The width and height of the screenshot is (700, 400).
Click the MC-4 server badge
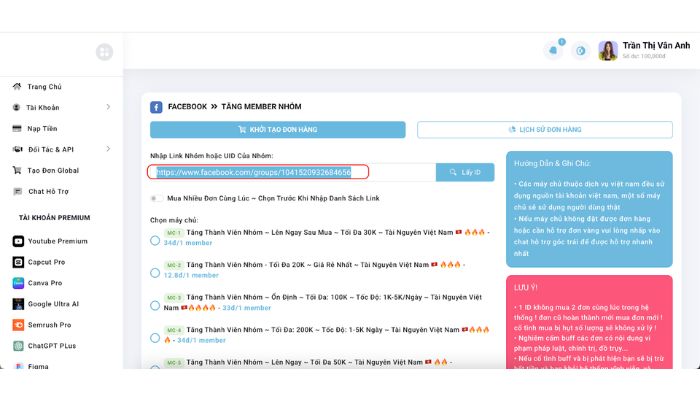tap(174, 330)
